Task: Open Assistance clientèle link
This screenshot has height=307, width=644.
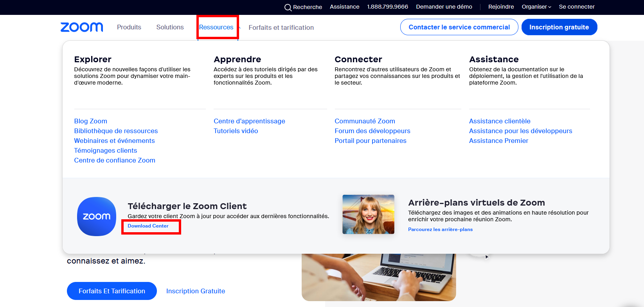Action: pos(500,121)
